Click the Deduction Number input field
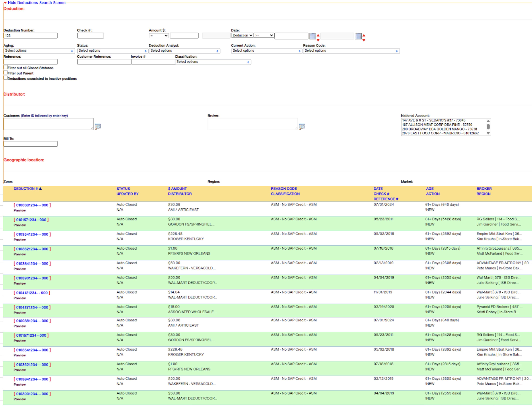 pyautogui.click(x=30, y=36)
